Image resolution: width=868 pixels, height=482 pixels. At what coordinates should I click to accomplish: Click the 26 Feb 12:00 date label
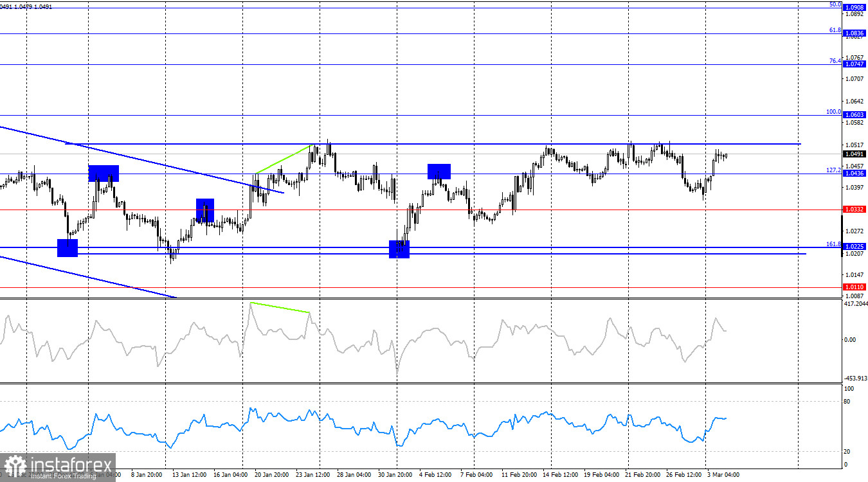(x=685, y=476)
